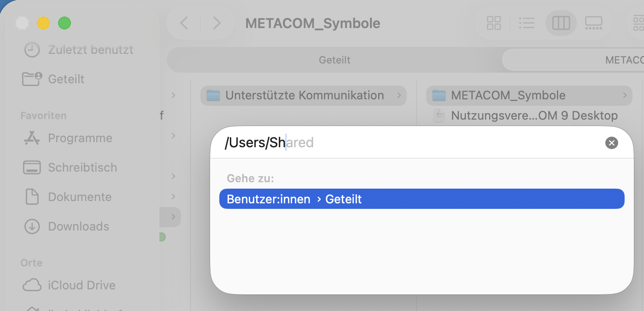
Task: Switch to icon grid view
Action: pyautogui.click(x=494, y=23)
